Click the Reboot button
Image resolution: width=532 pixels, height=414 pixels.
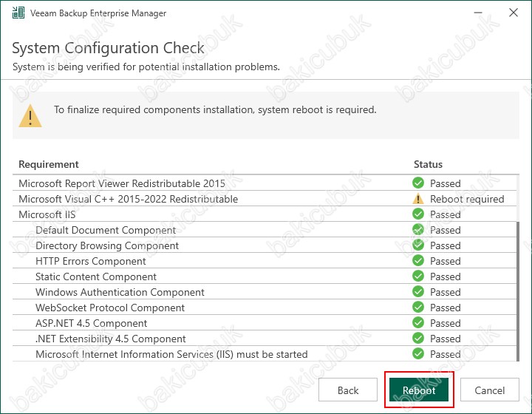click(419, 390)
